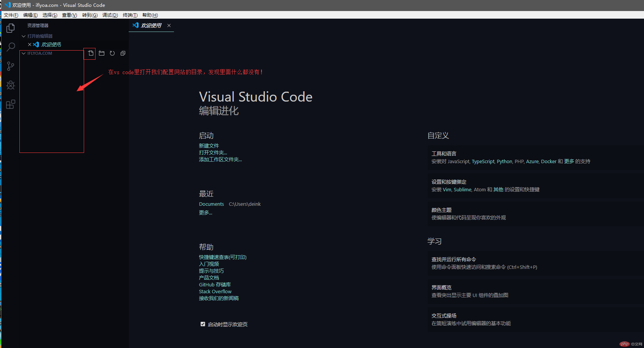Open recent Documents folder link
Image resolution: width=644 pixels, height=348 pixels.
coord(212,204)
